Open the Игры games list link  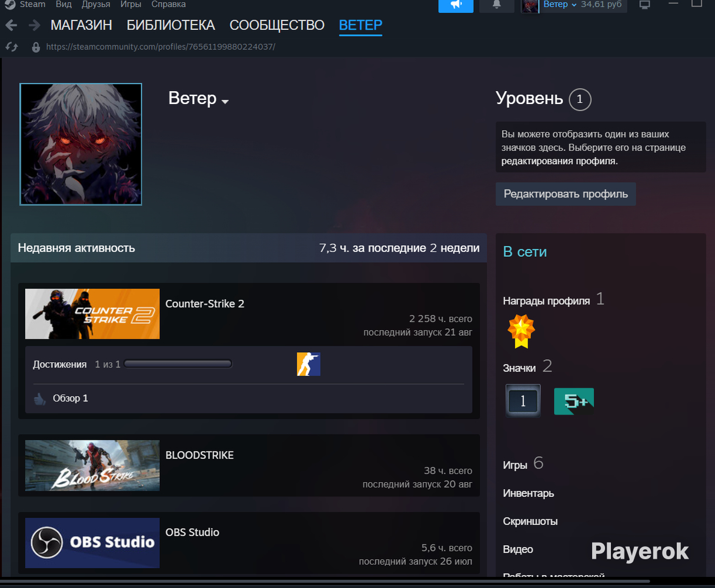[515, 465]
